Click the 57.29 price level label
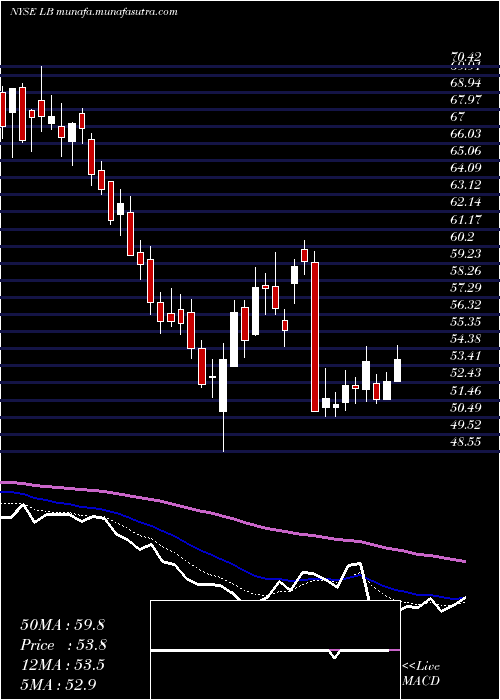The image size is (500, 700). (466, 287)
